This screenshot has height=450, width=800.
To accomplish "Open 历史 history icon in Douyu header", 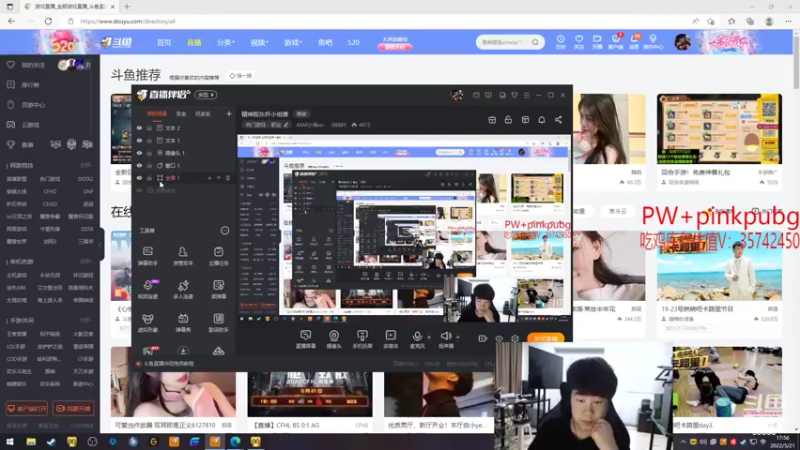I will [561, 42].
